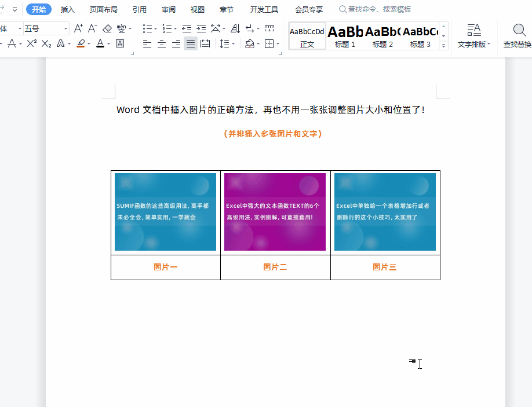Center align text
The image size is (532, 407).
click(x=162, y=43)
